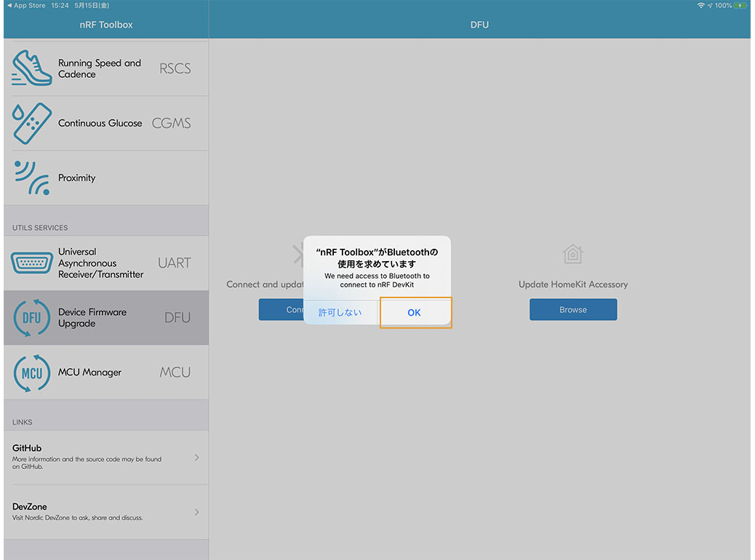The image size is (755, 560).
Task: Select Continuous Glucose in the sidebar
Action: click(106, 123)
